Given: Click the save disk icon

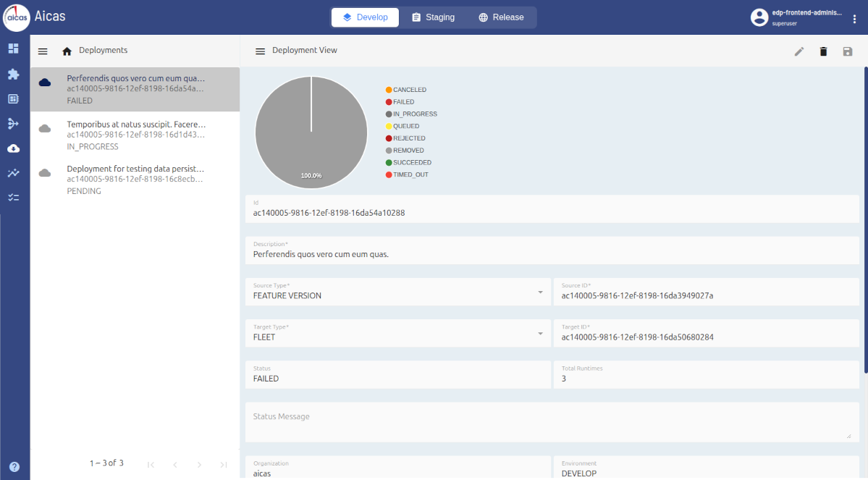Looking at the screenshot, I should (x=848, y=51).
